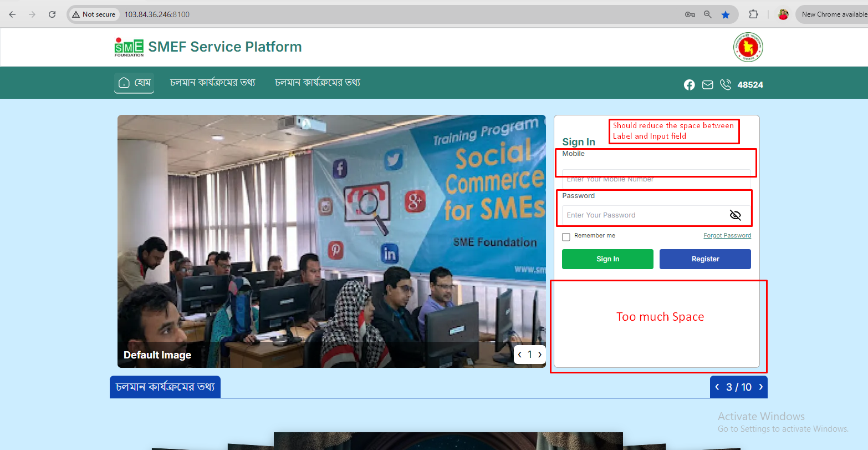Click the Default Image caption
Image resolution: width=868 pixels, height=450 pixels.
pos(157,355)
